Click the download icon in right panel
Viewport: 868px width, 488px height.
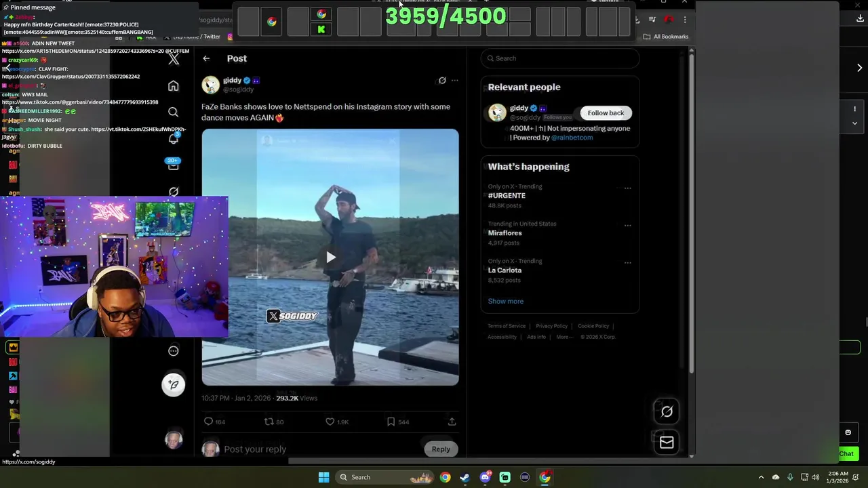click(860, 18)
